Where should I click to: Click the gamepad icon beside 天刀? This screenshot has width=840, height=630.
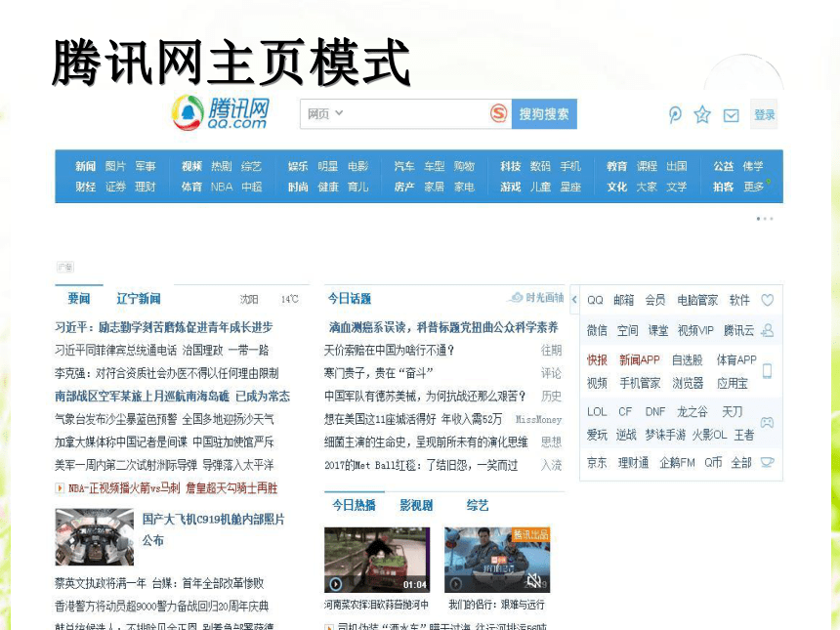click(767, 423)
